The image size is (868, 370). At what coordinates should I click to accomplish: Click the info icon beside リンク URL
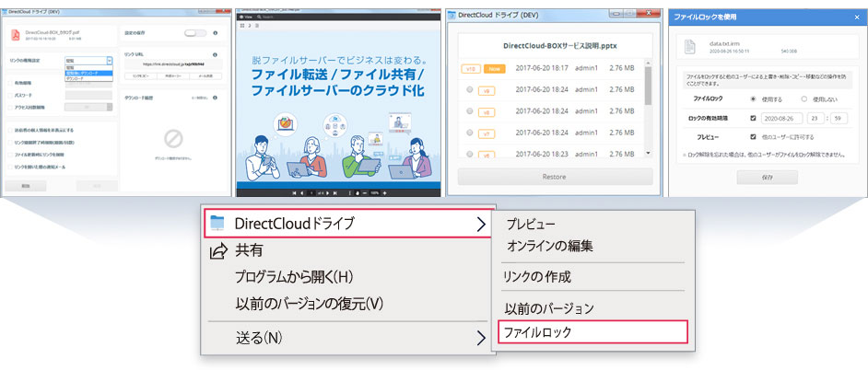[215, 54]
